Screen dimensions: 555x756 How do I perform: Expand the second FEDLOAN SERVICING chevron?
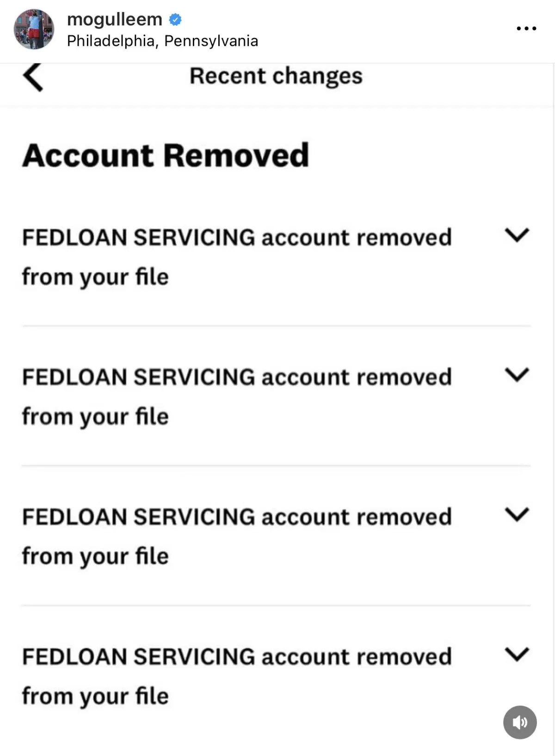[517, 375]
